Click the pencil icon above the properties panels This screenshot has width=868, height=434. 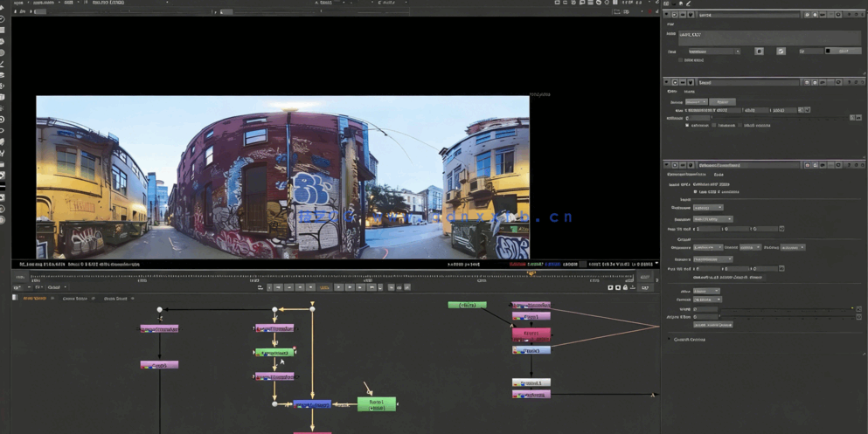point(688,4)
